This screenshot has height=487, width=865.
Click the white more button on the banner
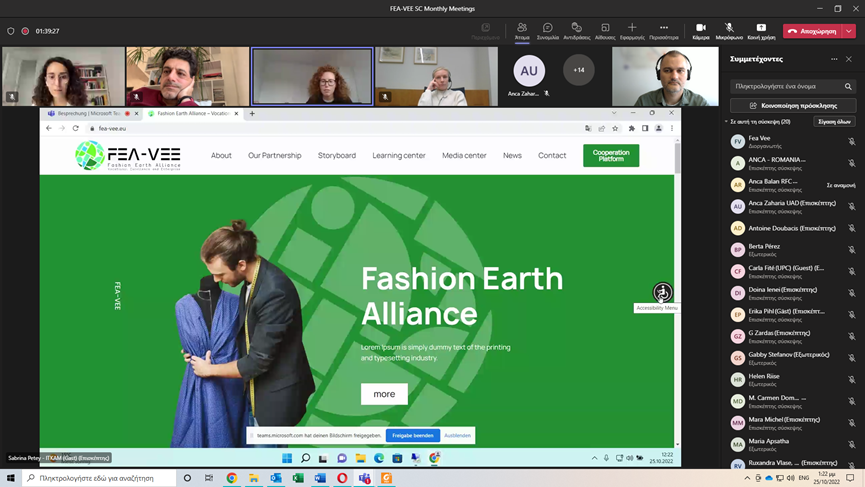tap(384, 394)
